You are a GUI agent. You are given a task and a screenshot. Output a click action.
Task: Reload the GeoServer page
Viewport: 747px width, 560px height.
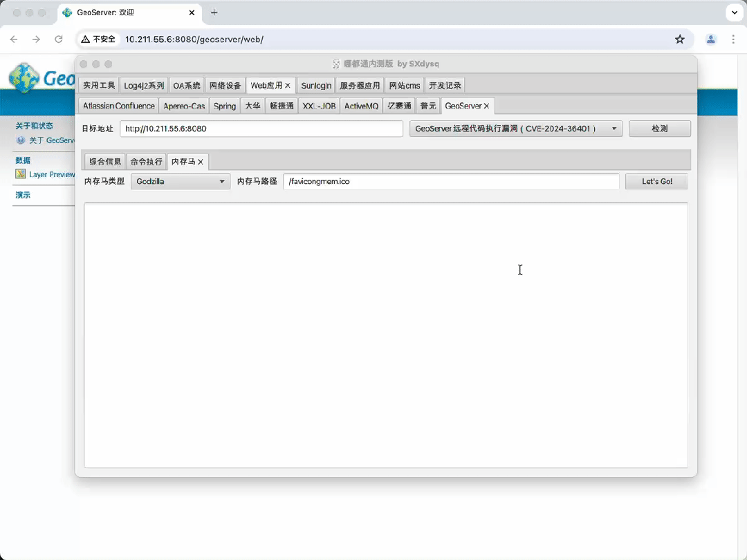click(59, 39)
